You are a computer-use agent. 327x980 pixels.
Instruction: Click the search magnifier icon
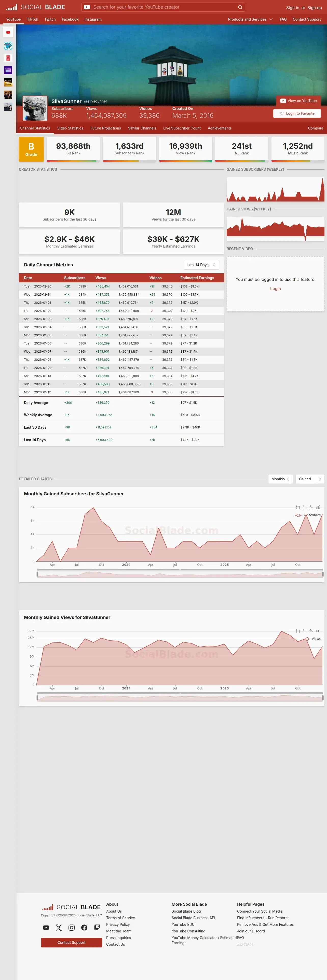[240, 7]
